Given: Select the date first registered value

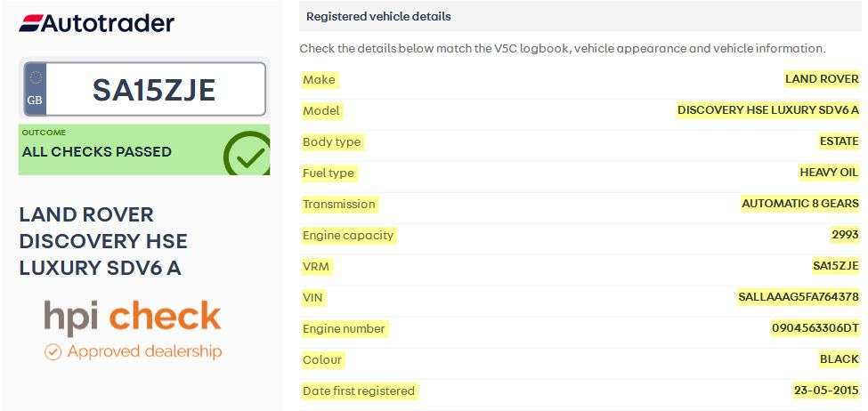Looking at the screenshot, I should 826,390.
